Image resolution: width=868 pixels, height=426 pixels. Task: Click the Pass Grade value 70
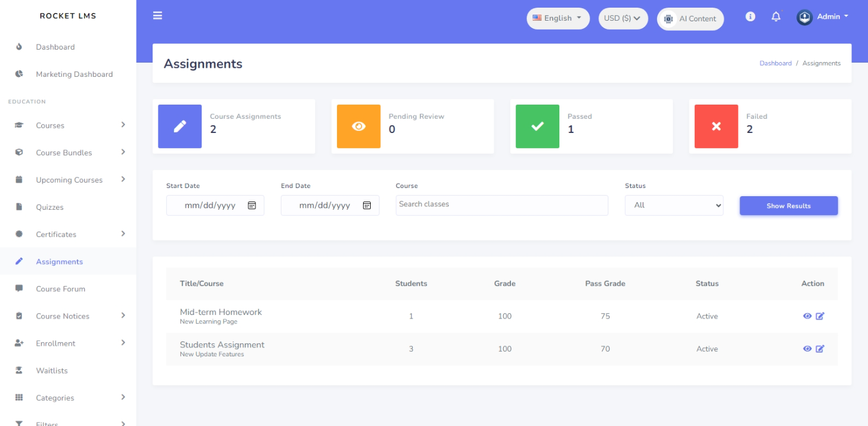605,349
